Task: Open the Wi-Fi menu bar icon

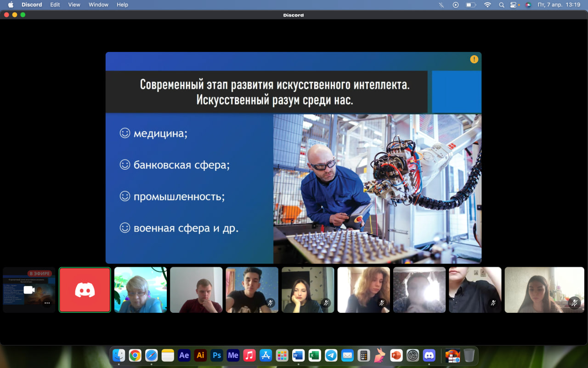Action: pos(487,5)
